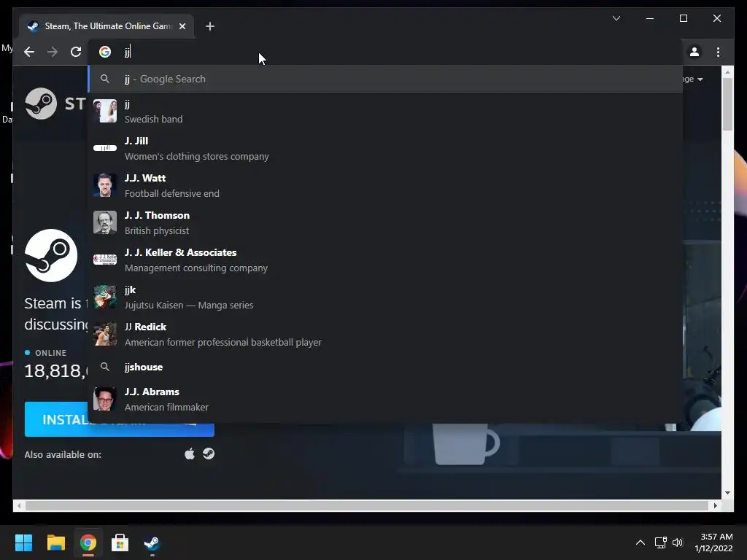
Task: Select 'J.J. Abrams' filmmaker suggestion
Action: (x=385, y=399)
